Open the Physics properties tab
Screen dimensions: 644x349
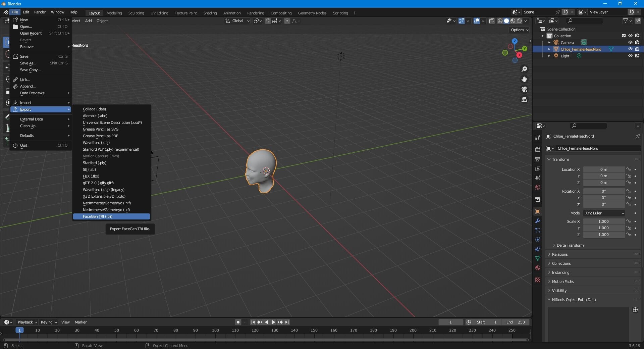coord(538,240)
